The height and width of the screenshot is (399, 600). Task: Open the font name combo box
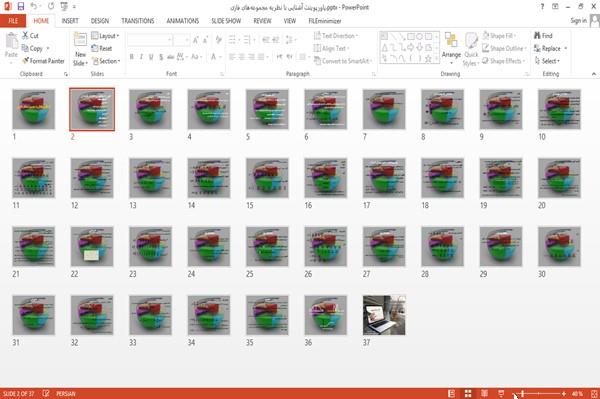(x=150, y=40)
